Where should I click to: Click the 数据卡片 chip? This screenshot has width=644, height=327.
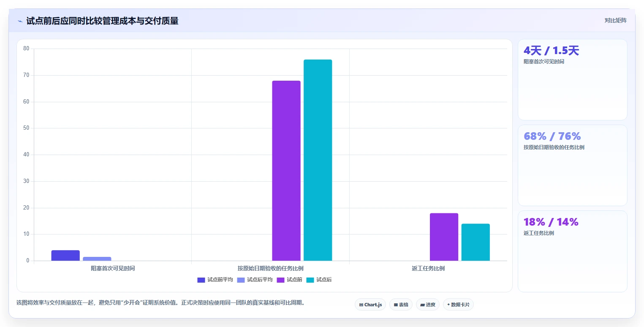tap(458, 305)
